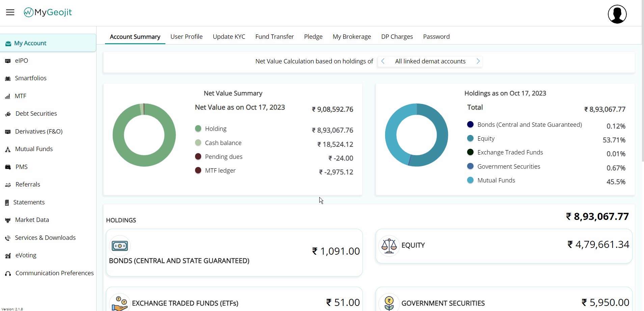Open the Equity holdings card
Image resolution: width=644 pixels, height=311 pixels.
(x=504, y=246)
